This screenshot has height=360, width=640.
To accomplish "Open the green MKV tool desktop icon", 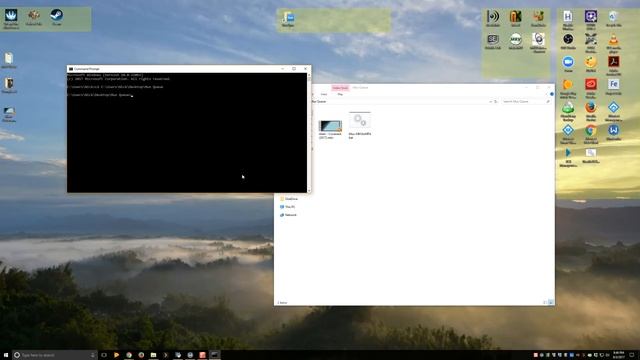I will pos(516,41).
